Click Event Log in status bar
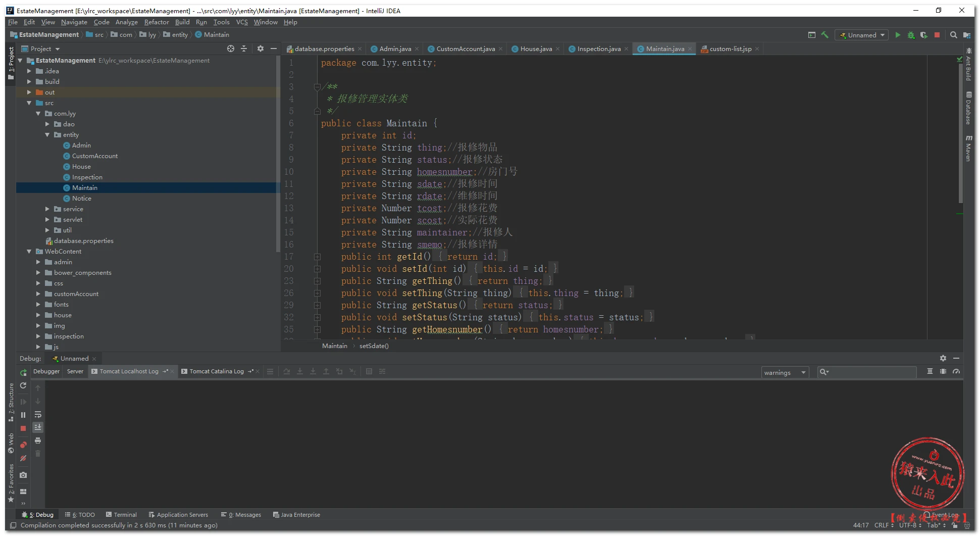 (x=944, y=515)
